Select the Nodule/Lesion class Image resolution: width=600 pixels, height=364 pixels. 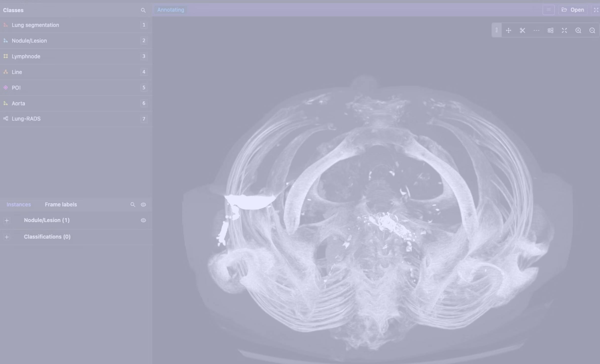tap(76, 41)
